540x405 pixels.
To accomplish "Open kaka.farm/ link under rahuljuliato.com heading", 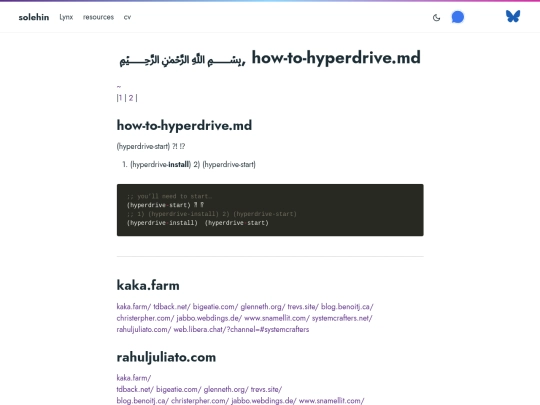I will pyautogui.click(x=134, y=378).
